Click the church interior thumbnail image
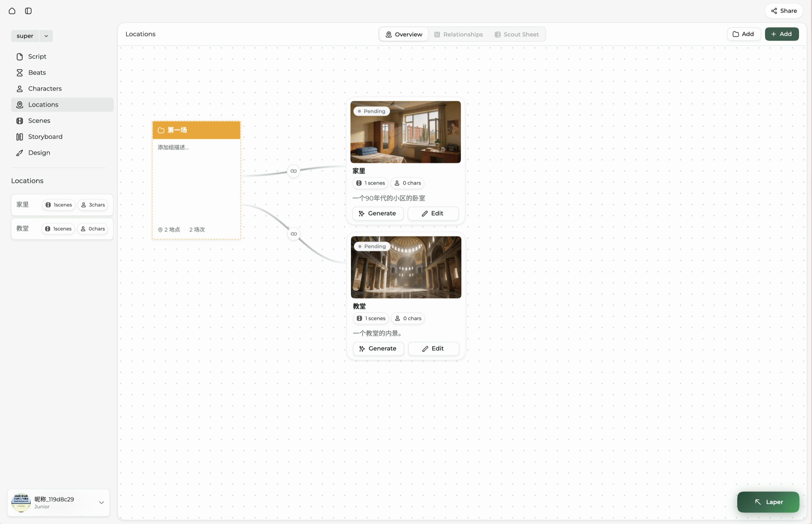The height and width of the screenshot is (524, 812). [x=406, y=267]
